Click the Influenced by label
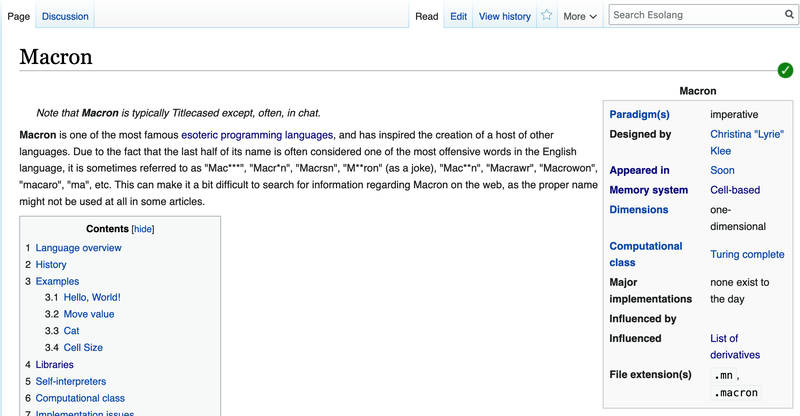This screenshot has height=416, width=800. (x=642, y=319)
